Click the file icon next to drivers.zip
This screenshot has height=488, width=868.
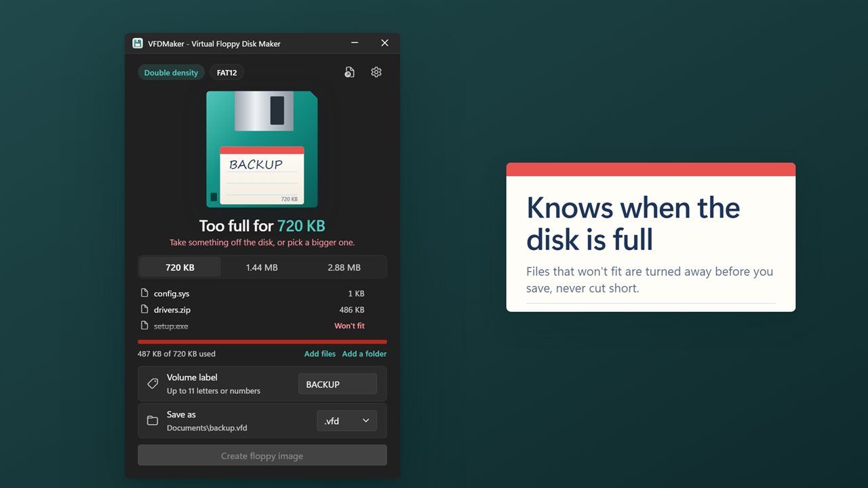click(x=144, y=310)
